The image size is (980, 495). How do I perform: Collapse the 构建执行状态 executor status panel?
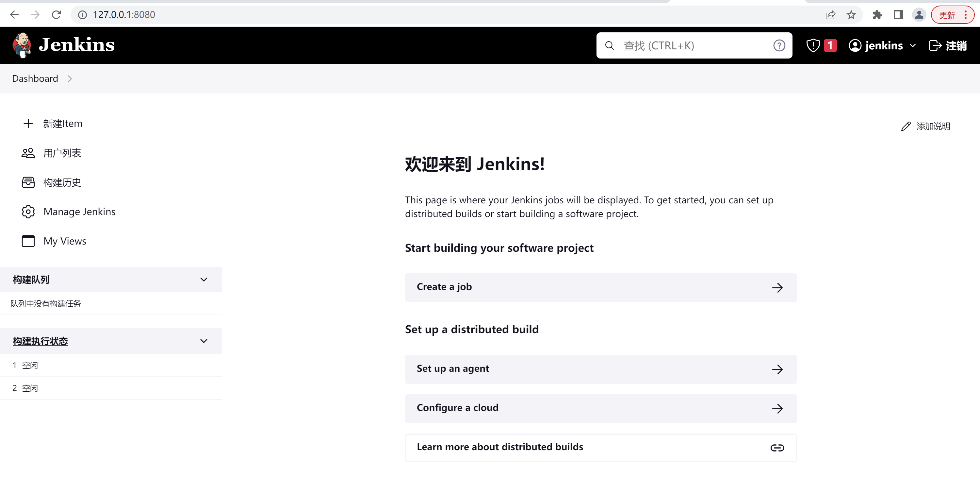click(204, 341)
